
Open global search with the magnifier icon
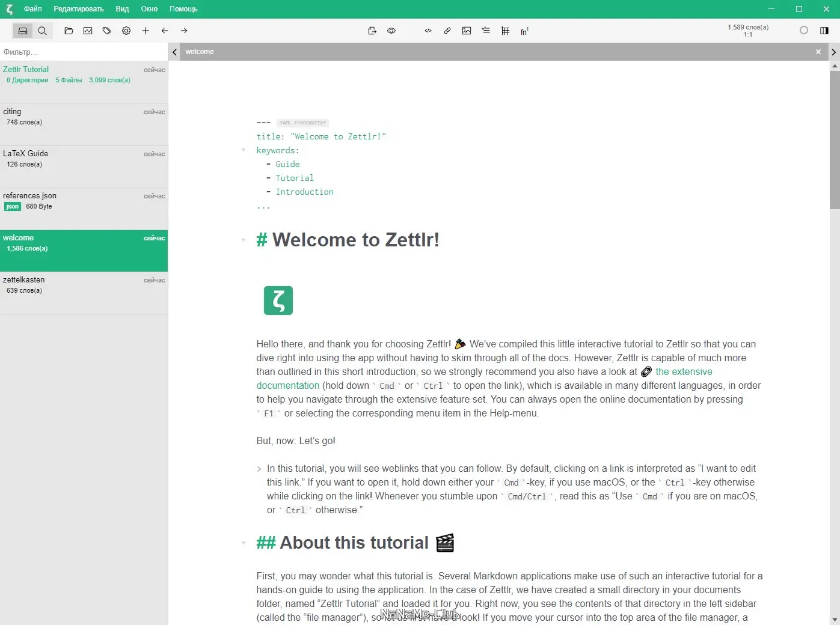tap(42, 31)
